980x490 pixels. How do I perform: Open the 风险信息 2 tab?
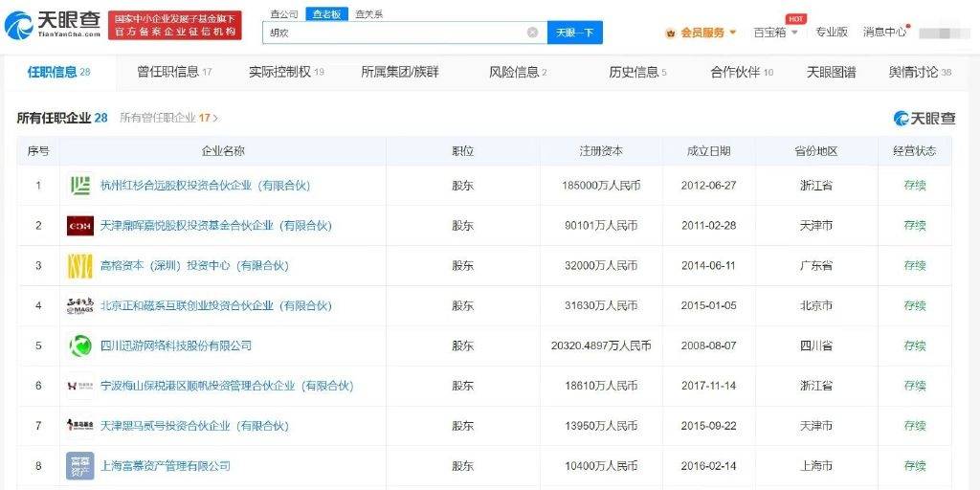(518, 73)
